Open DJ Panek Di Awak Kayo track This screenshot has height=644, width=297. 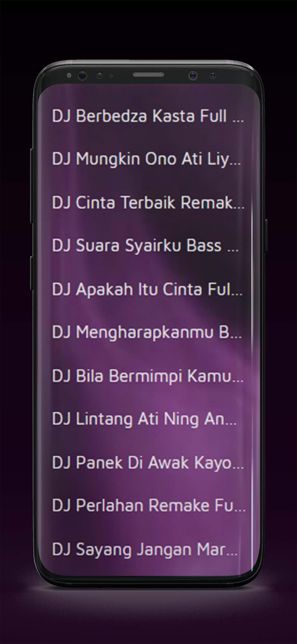(148, 462)
